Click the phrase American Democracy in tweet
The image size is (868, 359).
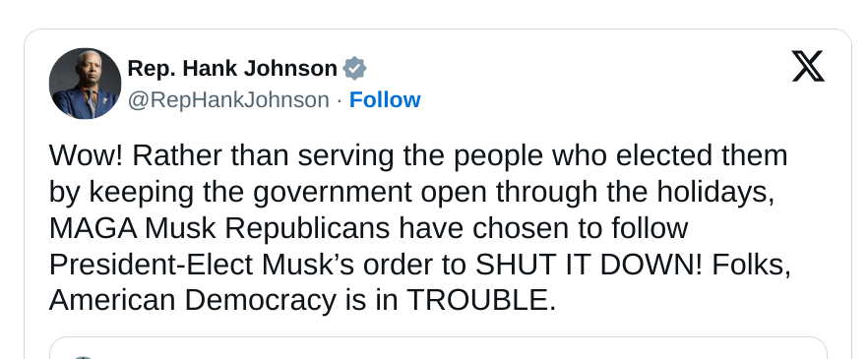tap(193, 300)
